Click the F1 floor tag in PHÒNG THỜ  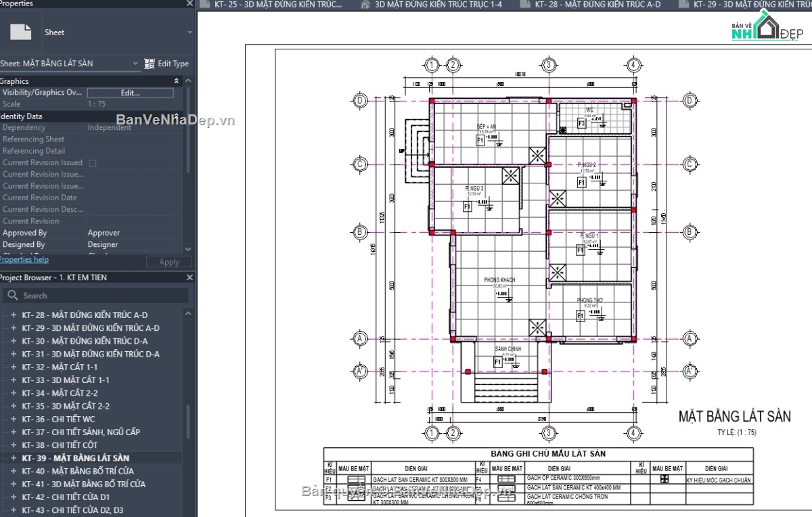(x=580, y=316)
